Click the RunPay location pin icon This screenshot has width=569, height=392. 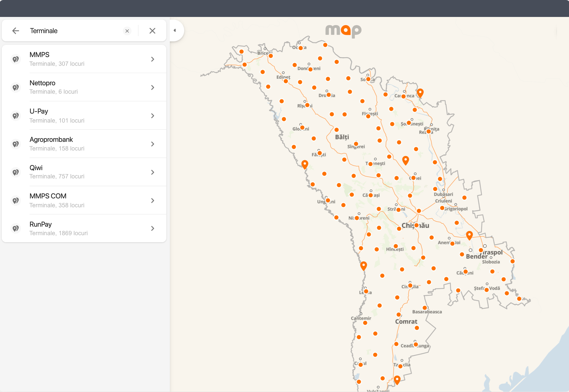(x=16, y=229)
